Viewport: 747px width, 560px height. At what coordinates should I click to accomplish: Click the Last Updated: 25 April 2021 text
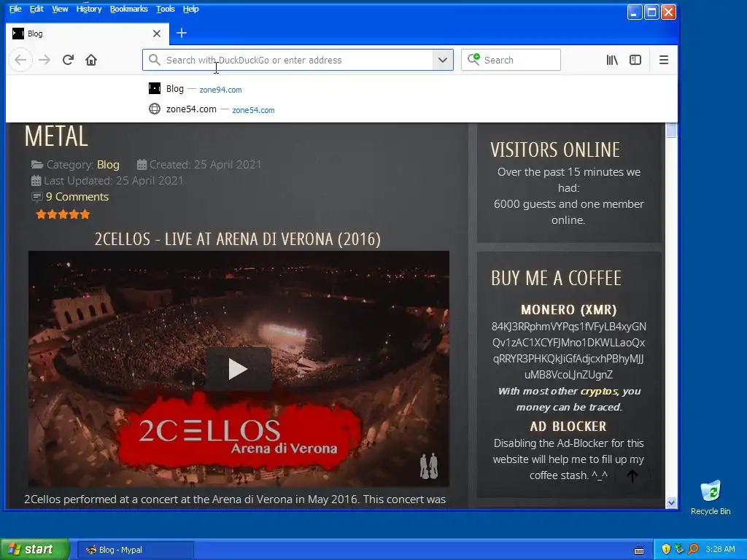tap(113, 181)
